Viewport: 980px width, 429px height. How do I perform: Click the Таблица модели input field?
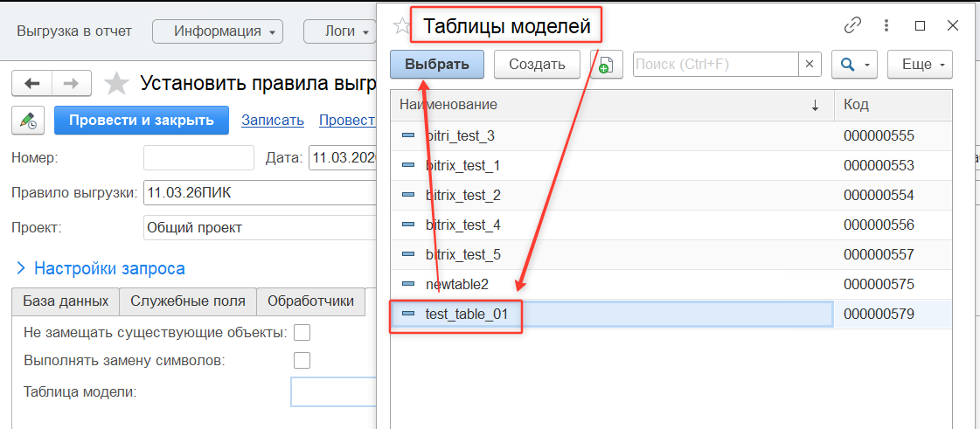pos(333,391)
